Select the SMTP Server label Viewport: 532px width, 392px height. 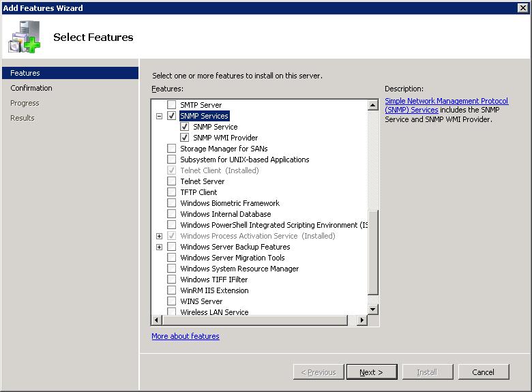pos(201,105)
